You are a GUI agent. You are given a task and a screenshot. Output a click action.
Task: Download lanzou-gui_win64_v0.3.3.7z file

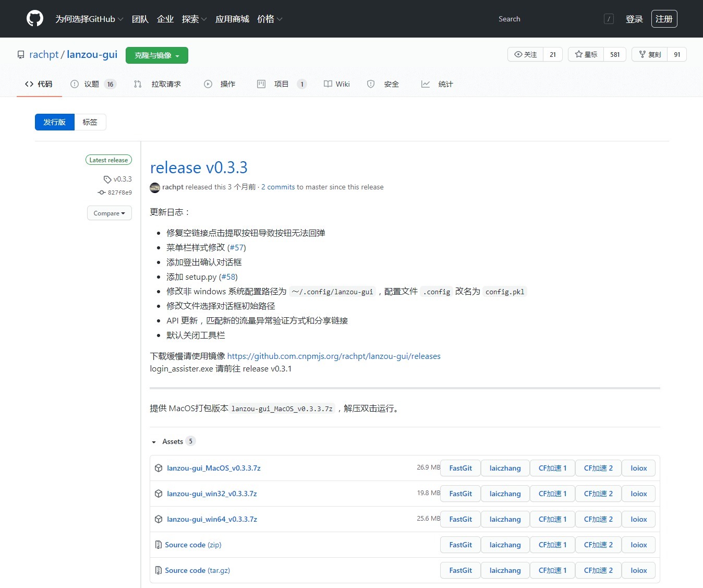(212, 519)
